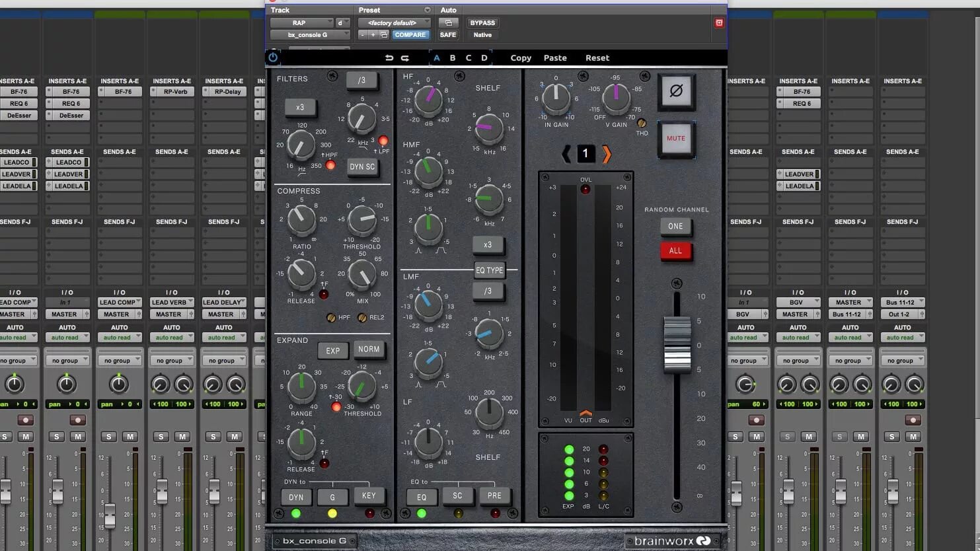Viewport: 980px width, 551px height.
Task: Toggle the NORM expander button
Action: pos(369,349)
